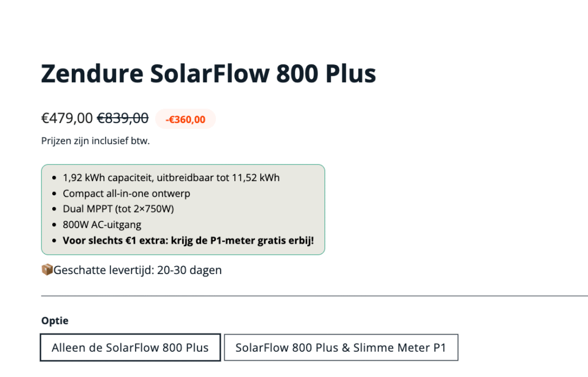Viewport: 588px width, 377px height.
Task: Click the bullet dot before "Compact all-in-one ontwerp"
Action: (x=54, y=194)
